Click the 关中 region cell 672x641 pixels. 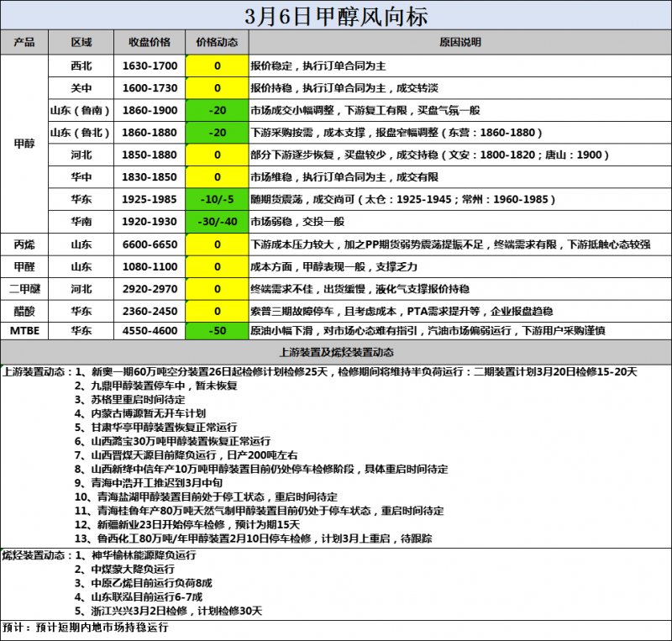[x=81, y=88]
